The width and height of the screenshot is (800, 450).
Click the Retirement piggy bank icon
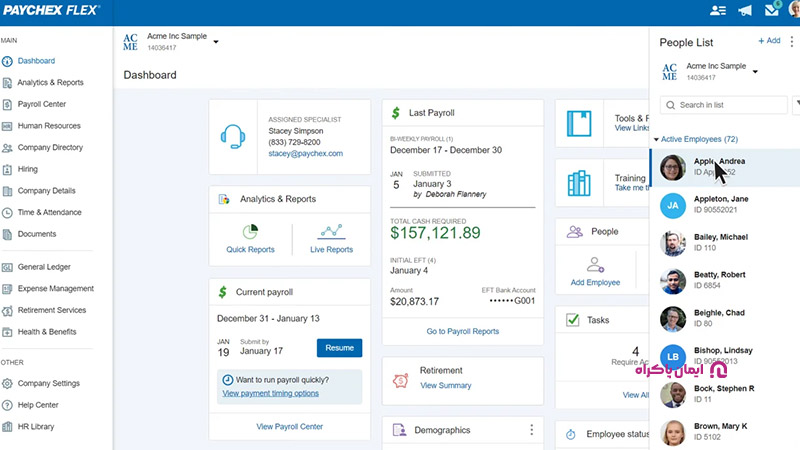(401, 380)
